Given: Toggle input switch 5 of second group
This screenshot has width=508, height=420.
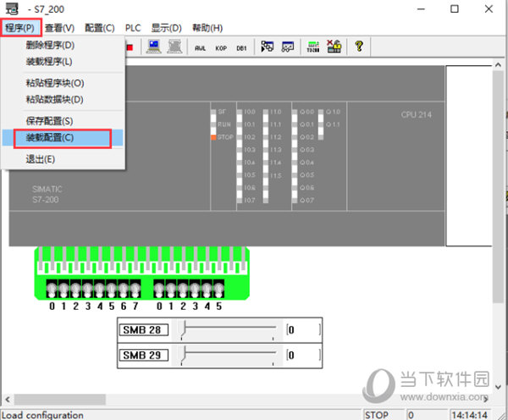Looking at the screenshot, I should 219,289.
